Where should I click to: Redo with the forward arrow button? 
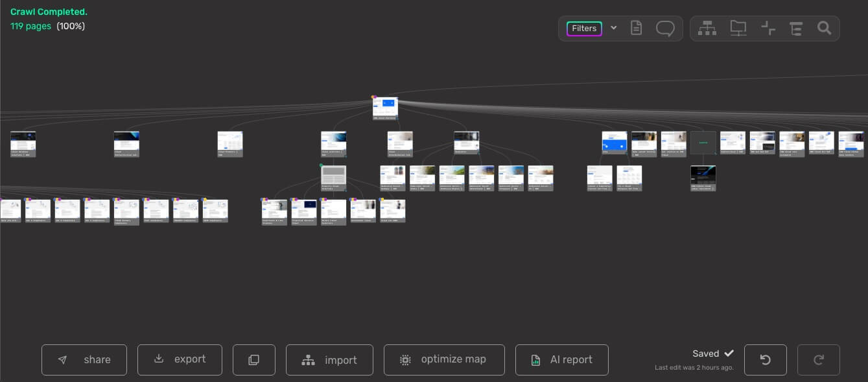coord(819,360)
